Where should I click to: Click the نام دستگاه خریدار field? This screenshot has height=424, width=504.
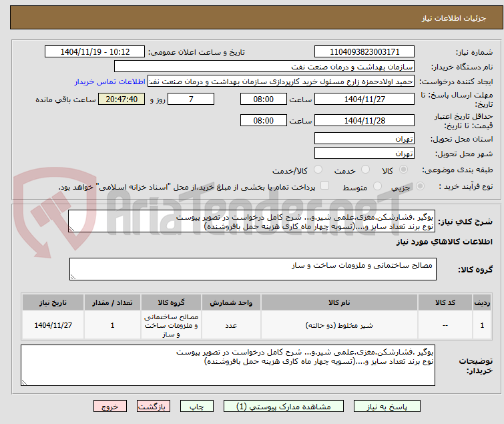click(x=264, y=67)
